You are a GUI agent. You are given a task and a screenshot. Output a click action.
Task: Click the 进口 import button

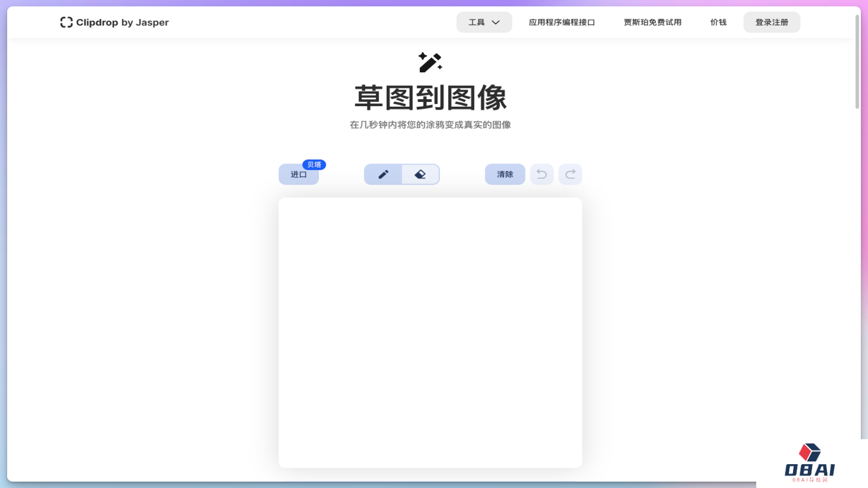(298, 175)
